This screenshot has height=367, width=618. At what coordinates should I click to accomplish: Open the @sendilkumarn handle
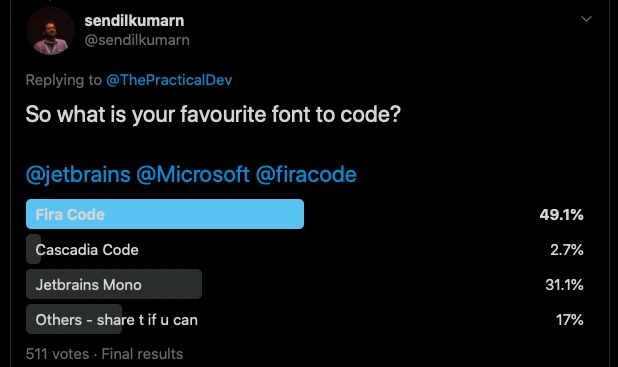[x=137, y=40]
